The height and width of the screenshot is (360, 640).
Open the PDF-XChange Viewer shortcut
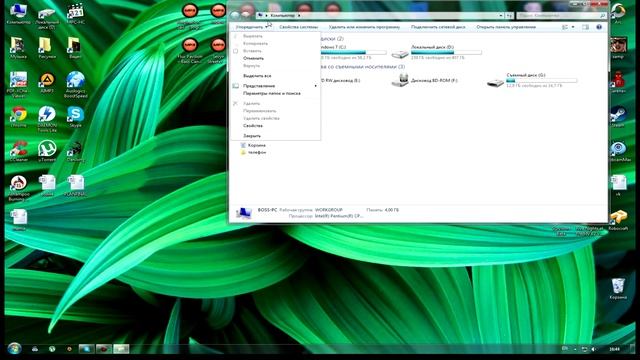[x=18, y=85]
